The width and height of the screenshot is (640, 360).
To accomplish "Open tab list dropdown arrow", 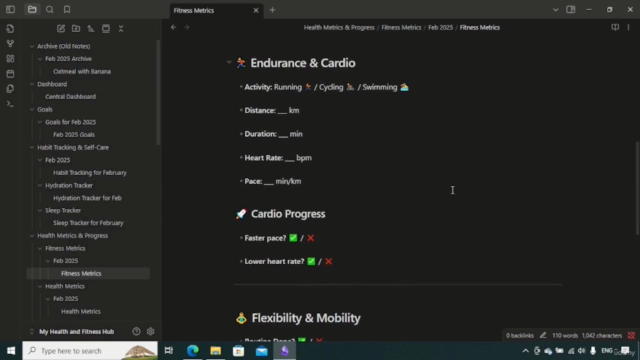I will click(x=556, y=10).
